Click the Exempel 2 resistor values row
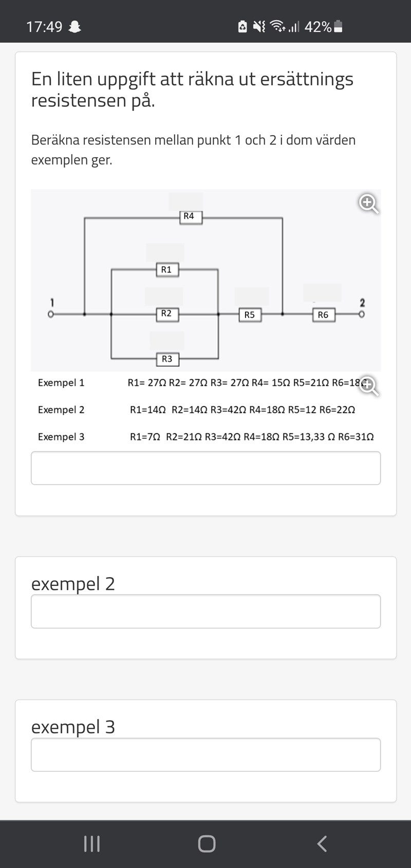 pyautogui.click(x=242, y=410)
